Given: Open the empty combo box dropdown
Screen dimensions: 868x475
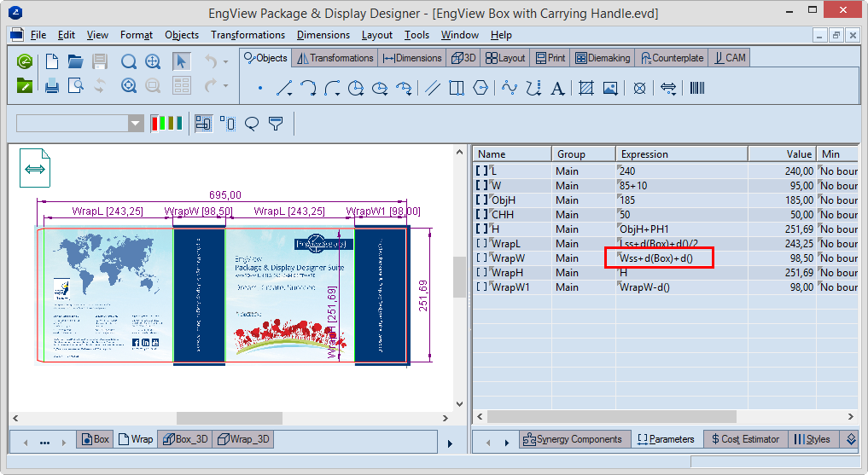Looking at the screenshot, I should tap(136, 124).
